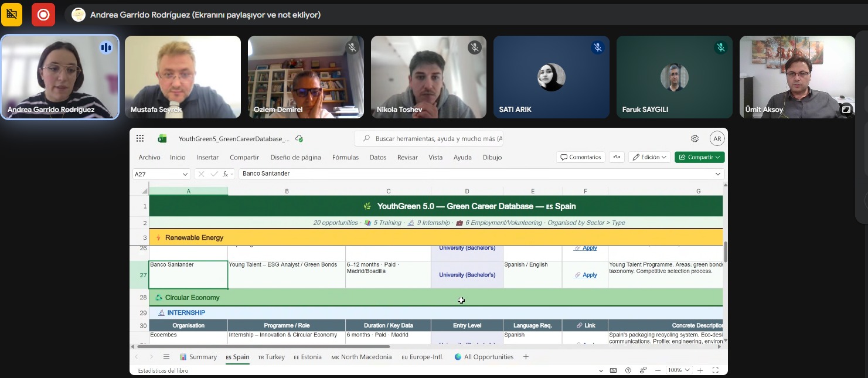Expand the formula bar chevron
The height and width of the screenshot is (378, 868).
coord(718,174)
